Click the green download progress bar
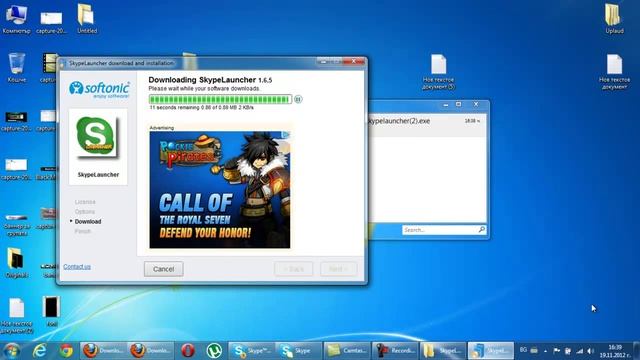This screenshot has height=360, width=640. (x=220, y=99)
